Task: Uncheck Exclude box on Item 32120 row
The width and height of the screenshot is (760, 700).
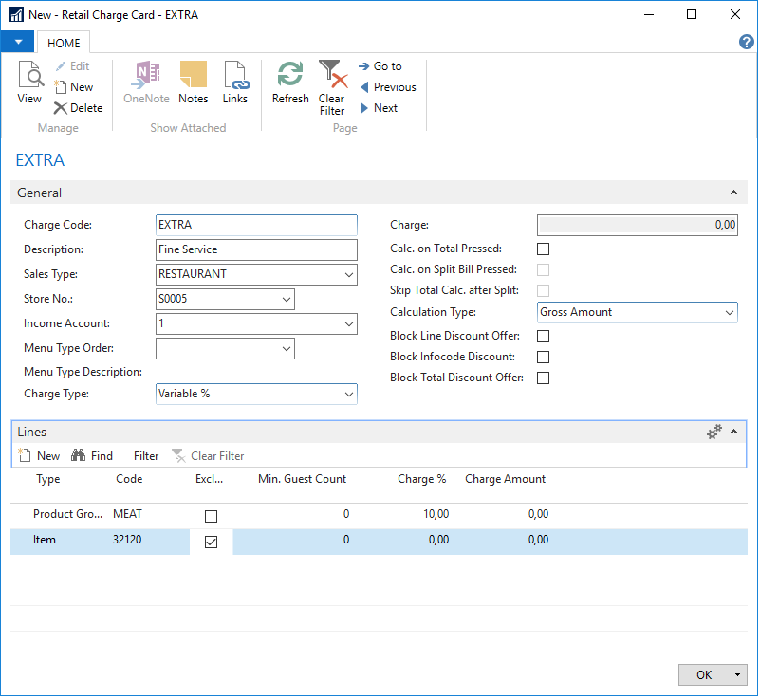Action: pos(211,542)
